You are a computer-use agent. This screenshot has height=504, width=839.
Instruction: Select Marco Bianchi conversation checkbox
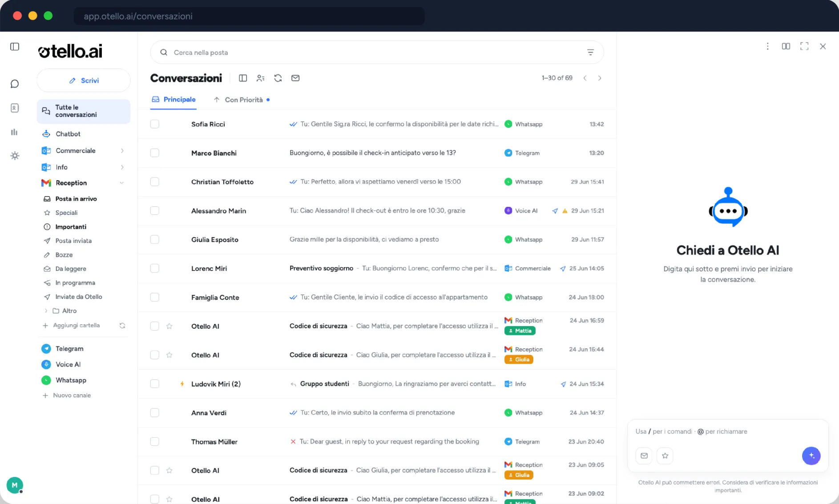[x=155, y=153]
